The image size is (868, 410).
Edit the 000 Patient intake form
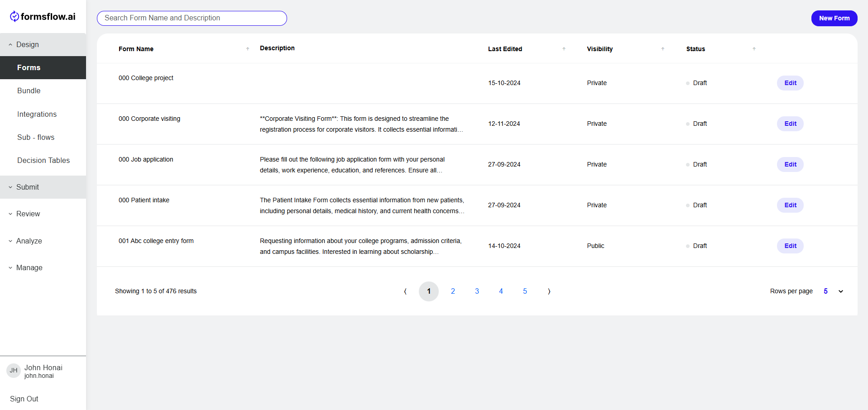pos(790,205)
